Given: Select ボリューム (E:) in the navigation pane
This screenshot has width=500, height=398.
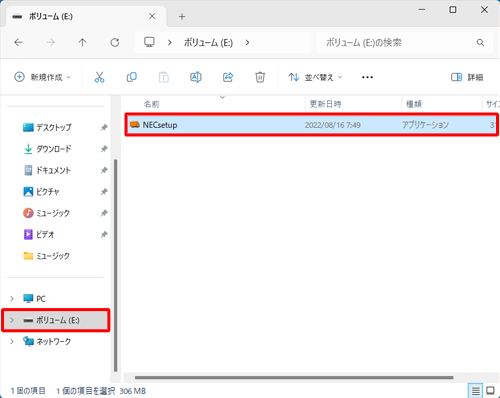Looking at the screenshot, I should (57, 320).
